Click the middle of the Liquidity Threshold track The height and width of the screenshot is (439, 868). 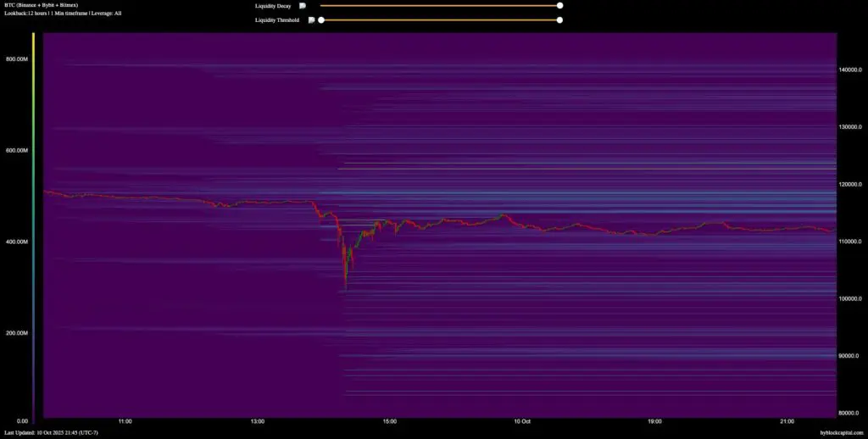(x=440, y=19)
